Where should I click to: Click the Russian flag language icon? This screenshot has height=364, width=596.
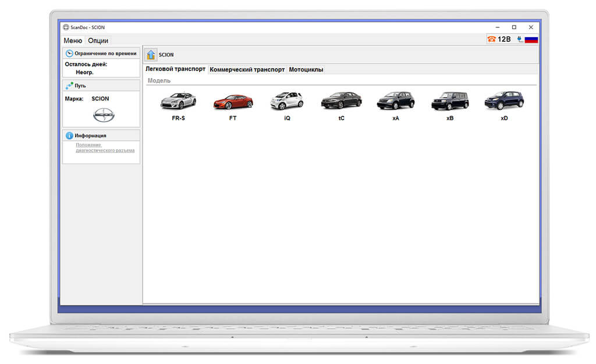pos(531,40)
